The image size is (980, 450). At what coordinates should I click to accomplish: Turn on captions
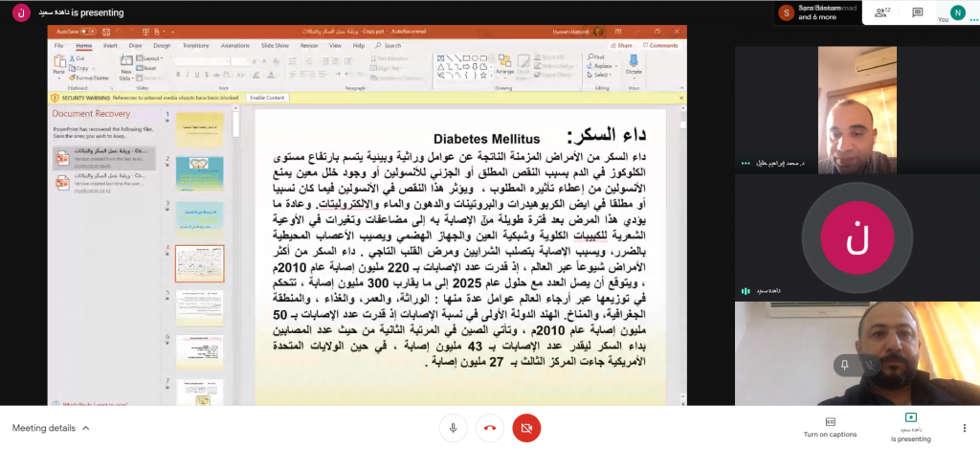tap(830, 427)
